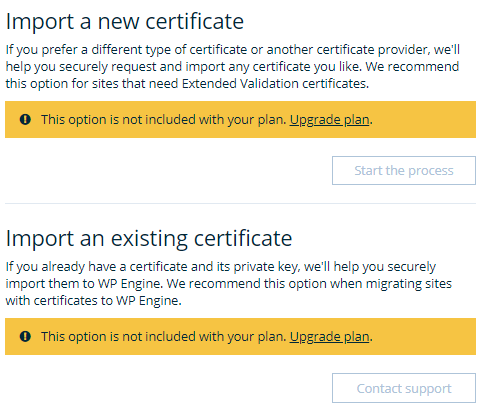Select the Import an existing certificate heading
Viewport: 484px width, 414px height.
click(149, 239)
